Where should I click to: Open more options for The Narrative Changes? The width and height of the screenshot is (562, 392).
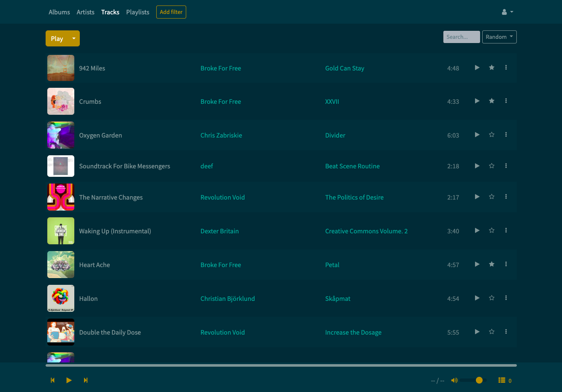pos(506,197)
